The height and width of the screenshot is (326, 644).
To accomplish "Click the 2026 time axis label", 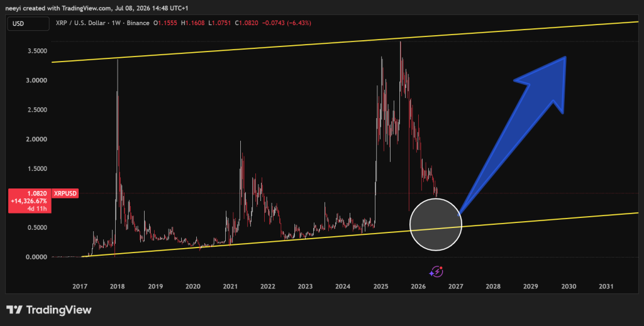I will click(x=418, y=286).
